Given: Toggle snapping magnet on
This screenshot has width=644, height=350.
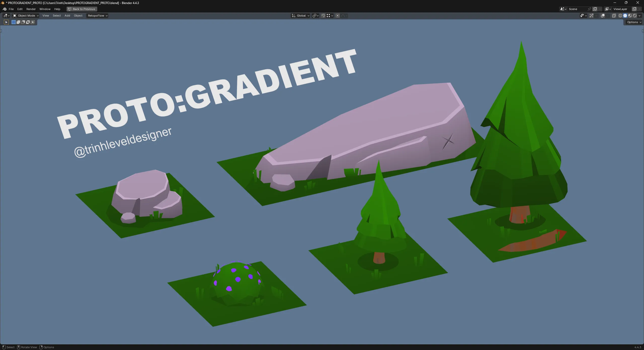Looking at the screenshot, I should click(323, 16).
